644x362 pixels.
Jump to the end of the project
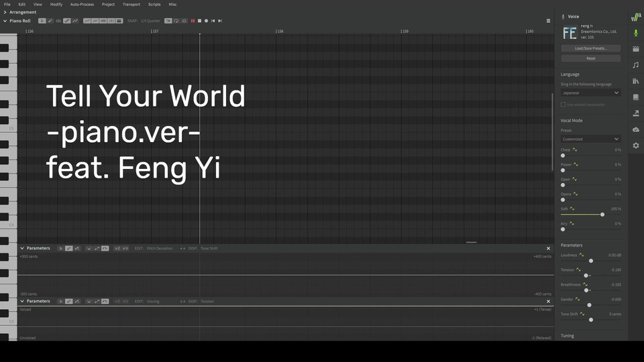[220, 21]
